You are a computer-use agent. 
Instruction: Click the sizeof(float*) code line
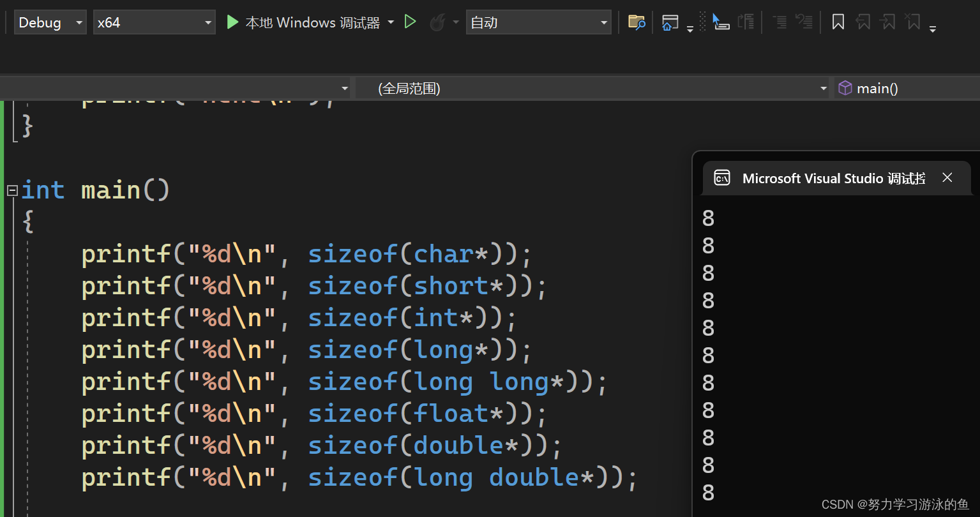pos(314,414)
